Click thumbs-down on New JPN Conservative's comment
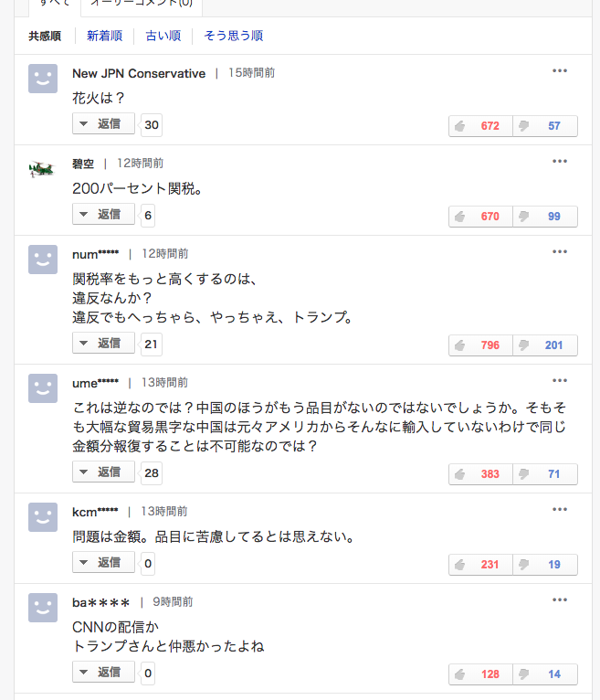Viewport: 600px width, 700px height. click(x=545, y=126)
